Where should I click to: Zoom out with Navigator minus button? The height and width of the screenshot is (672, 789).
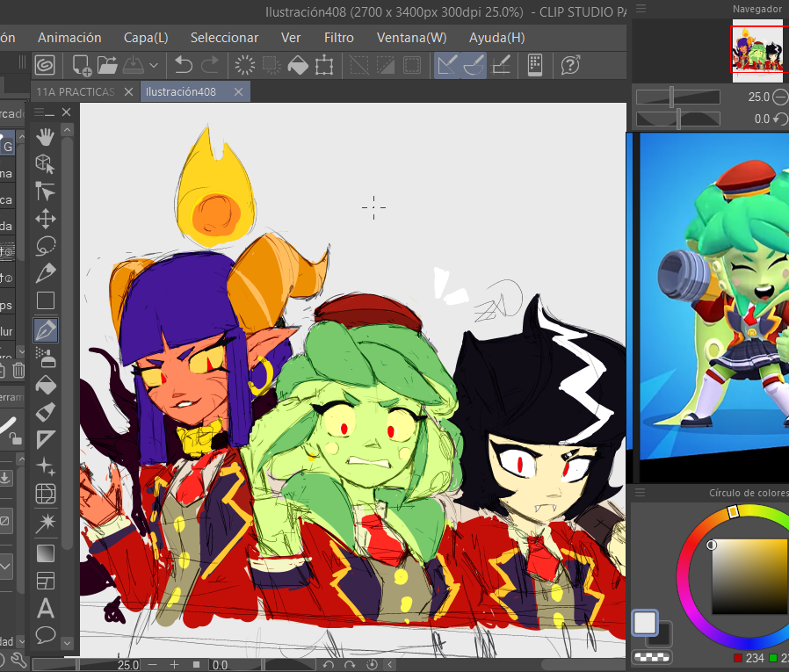click(x=780, y=97)
